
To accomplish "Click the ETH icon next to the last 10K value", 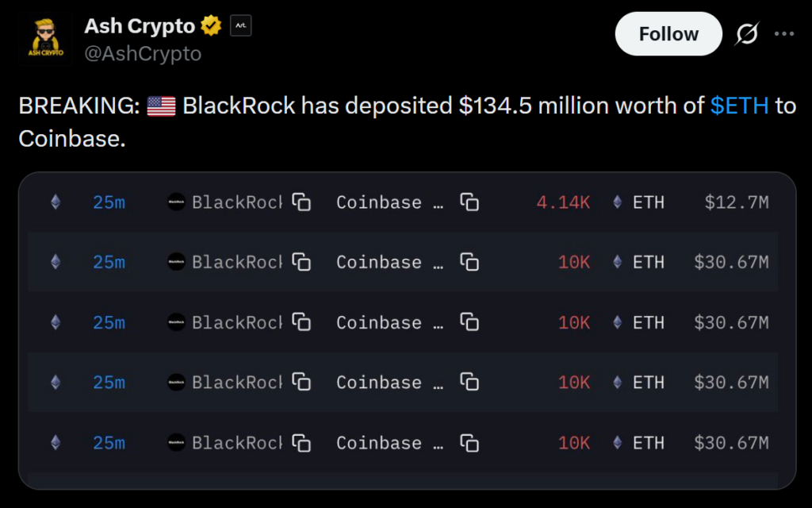I will 616,443.
